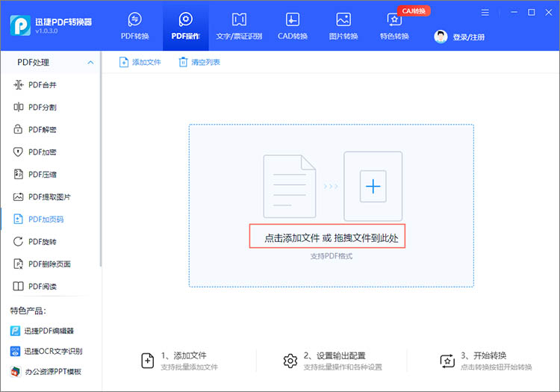Click the CAJ转换 red badge
The height and width of the screenshot is (392, 560).
tap(414, 11)
